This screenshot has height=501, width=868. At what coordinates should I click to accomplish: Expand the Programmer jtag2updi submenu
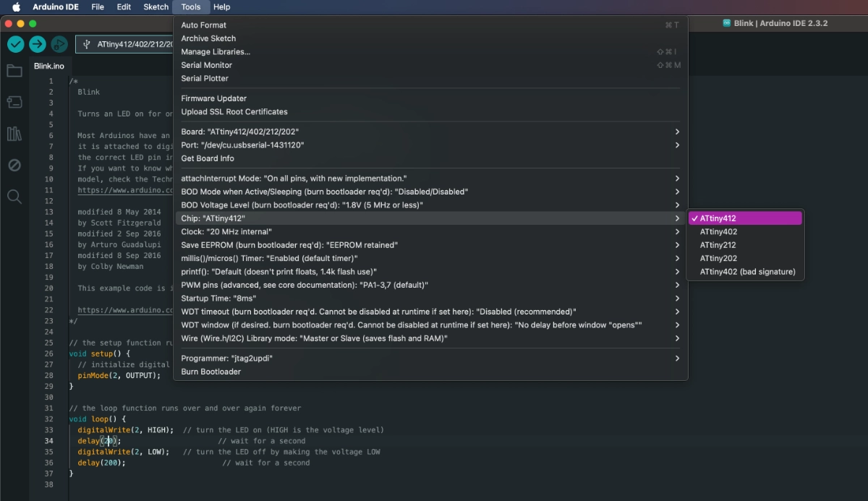[x=430, y=358]
